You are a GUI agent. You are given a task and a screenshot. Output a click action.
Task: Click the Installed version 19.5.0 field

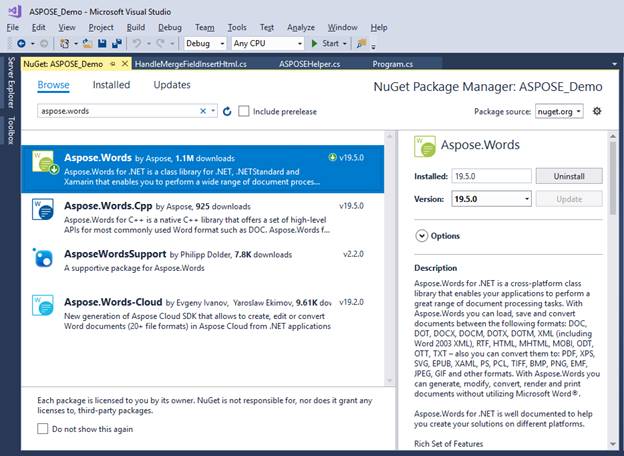pyautogui.click(x=491, y=176)
